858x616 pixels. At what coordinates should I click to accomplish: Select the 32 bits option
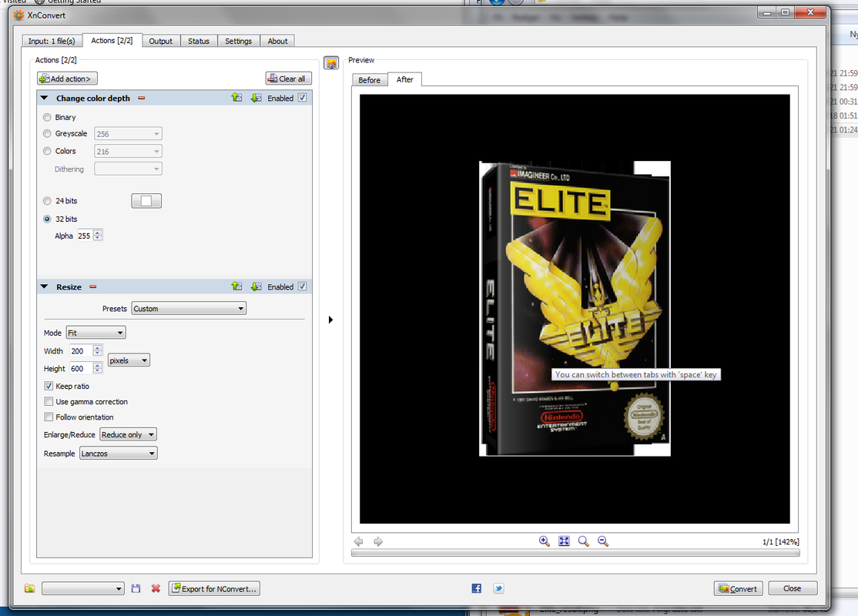[47, 219]
